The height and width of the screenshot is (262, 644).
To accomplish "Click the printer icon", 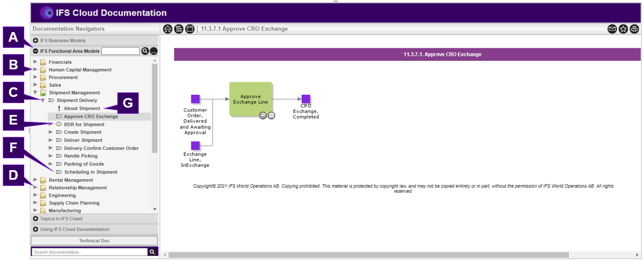I will point(634,29).
